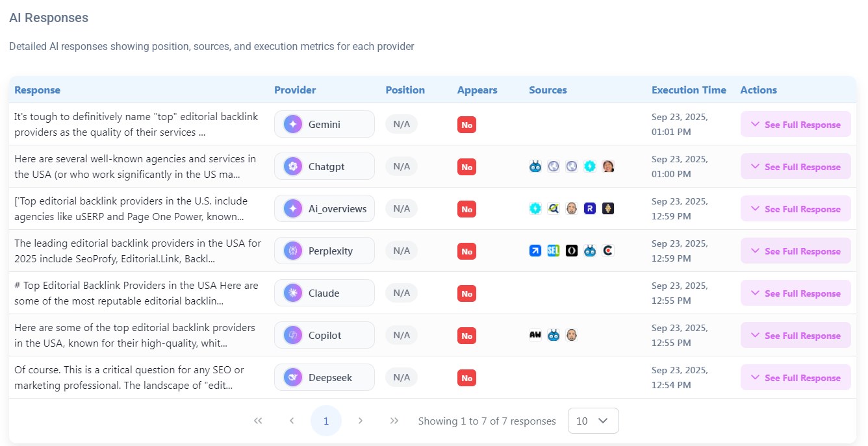Click the Deepseek provider whale icon
This screenshot has width=868, height=446.
coord(293,377)
